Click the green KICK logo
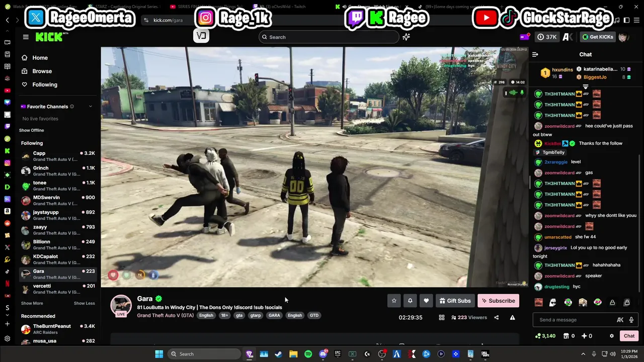 [49, 37]
